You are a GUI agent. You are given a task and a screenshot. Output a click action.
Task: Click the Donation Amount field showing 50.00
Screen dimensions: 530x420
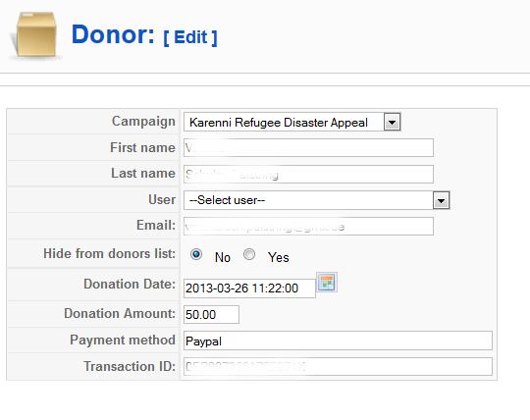pos(211,315)
